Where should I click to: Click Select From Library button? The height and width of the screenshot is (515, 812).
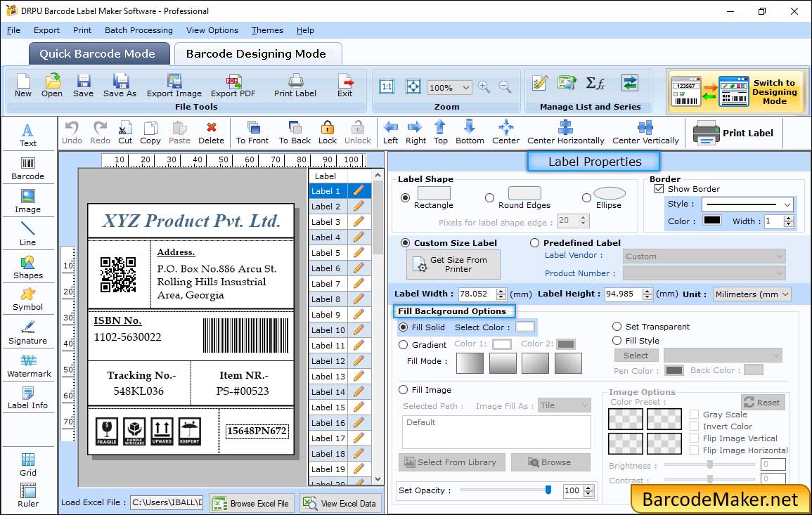[x=451, y=462]
